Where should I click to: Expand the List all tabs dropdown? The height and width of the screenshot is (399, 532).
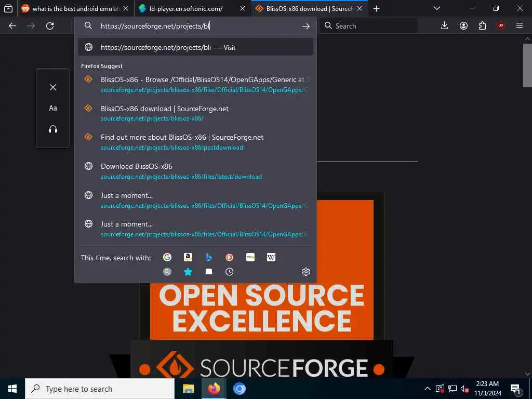437,8
